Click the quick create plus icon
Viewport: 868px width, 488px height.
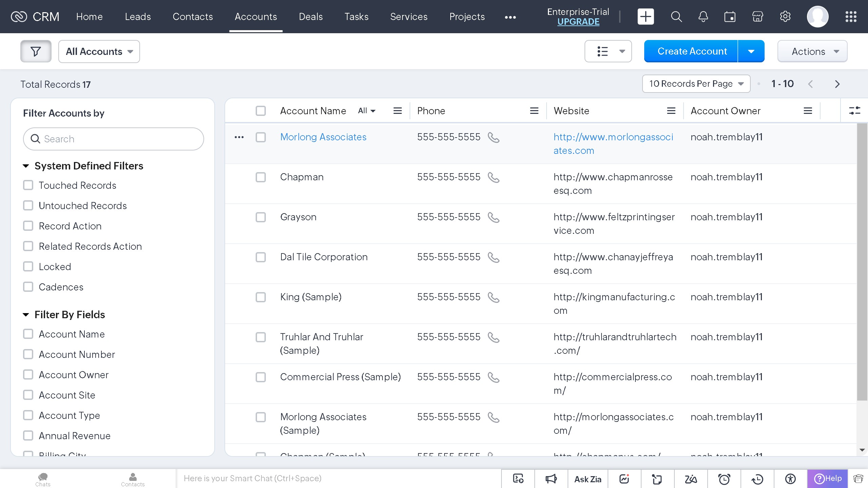pos(646,17)
